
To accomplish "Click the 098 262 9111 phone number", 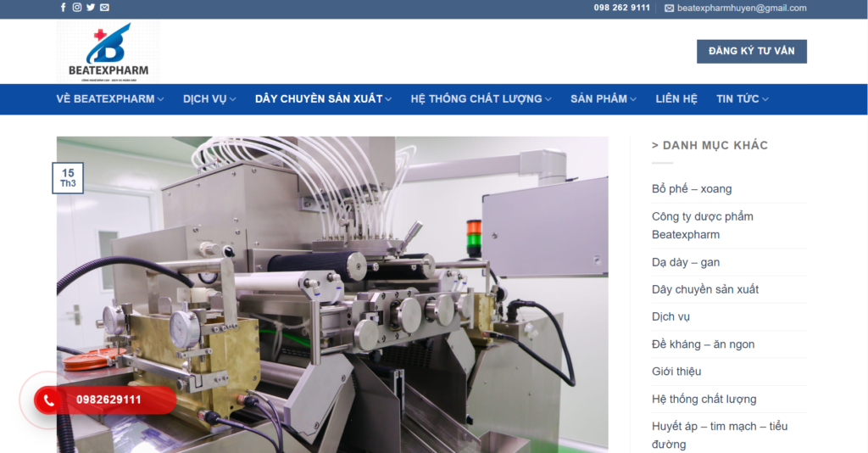I will click(621, 8).
